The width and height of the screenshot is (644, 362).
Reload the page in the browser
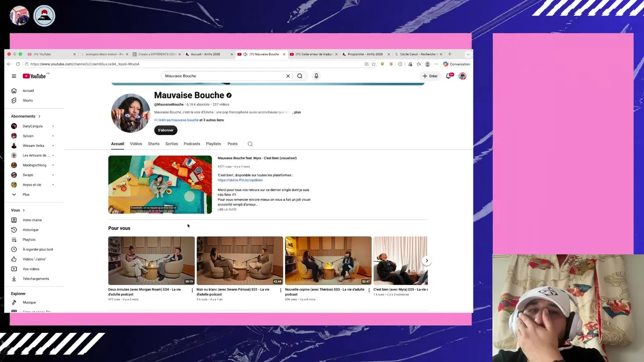click(18, 64)
